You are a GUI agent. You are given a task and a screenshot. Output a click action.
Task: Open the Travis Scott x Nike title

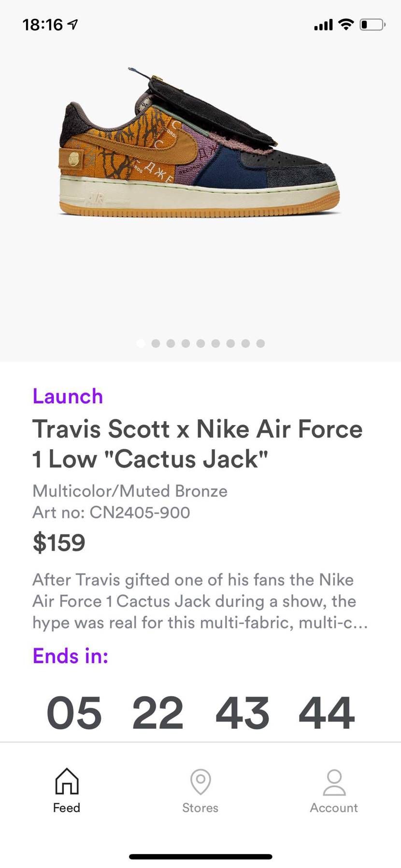click(197, 443)
